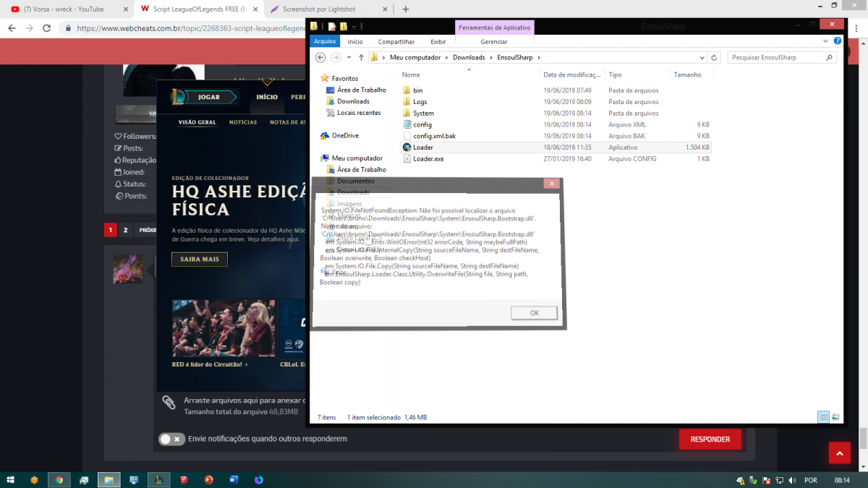Select the config XML file icon

(x=407, y=125)
